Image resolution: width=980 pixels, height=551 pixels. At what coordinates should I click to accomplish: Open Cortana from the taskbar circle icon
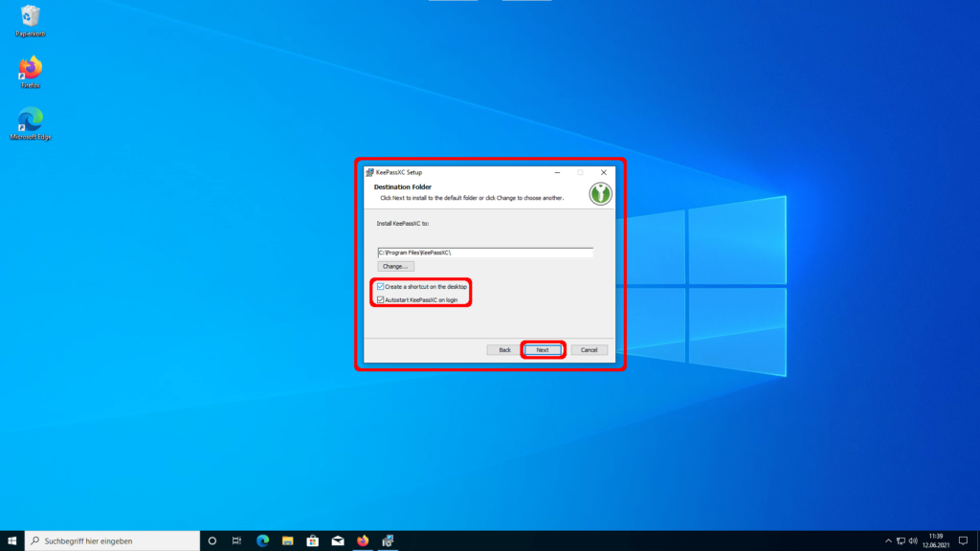pos(212,541)
